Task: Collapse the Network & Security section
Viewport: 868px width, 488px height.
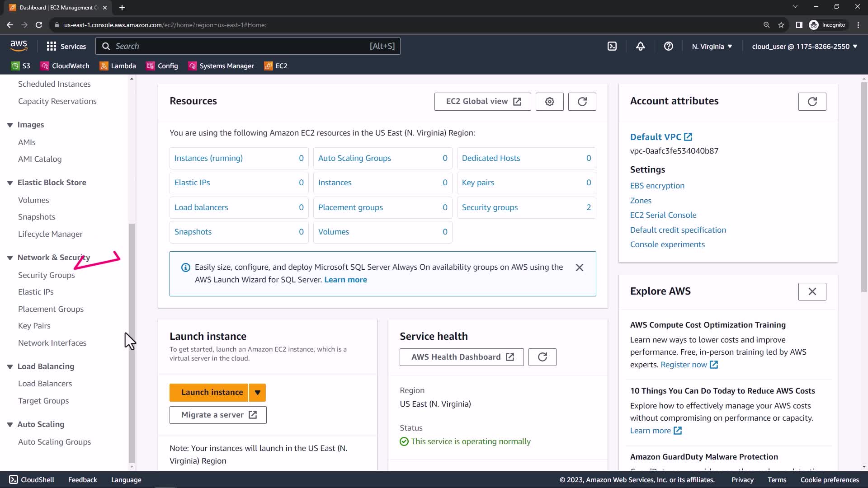Action: tap(10, 258)
